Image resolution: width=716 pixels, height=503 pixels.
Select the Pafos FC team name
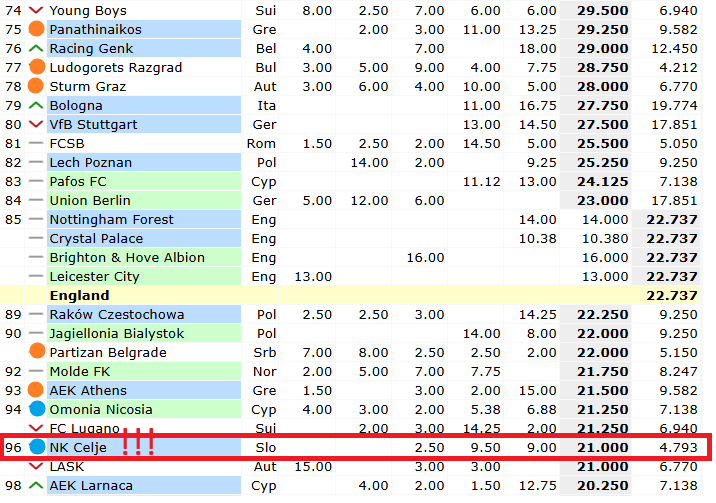click(x=78, y=181)
